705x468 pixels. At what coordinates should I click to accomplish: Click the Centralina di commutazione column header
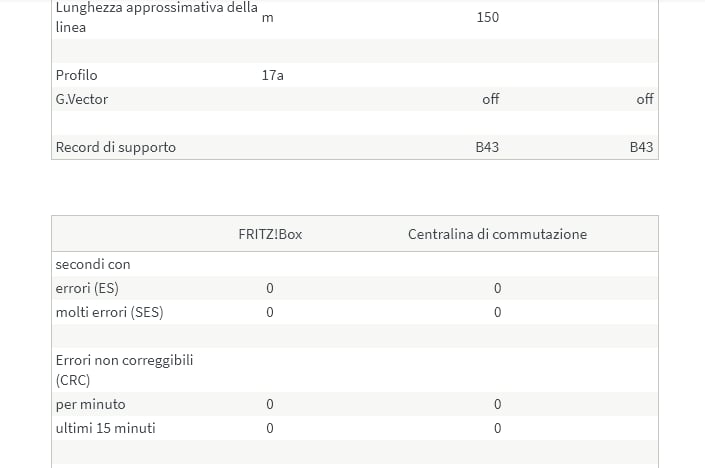(x=497, y=234)
